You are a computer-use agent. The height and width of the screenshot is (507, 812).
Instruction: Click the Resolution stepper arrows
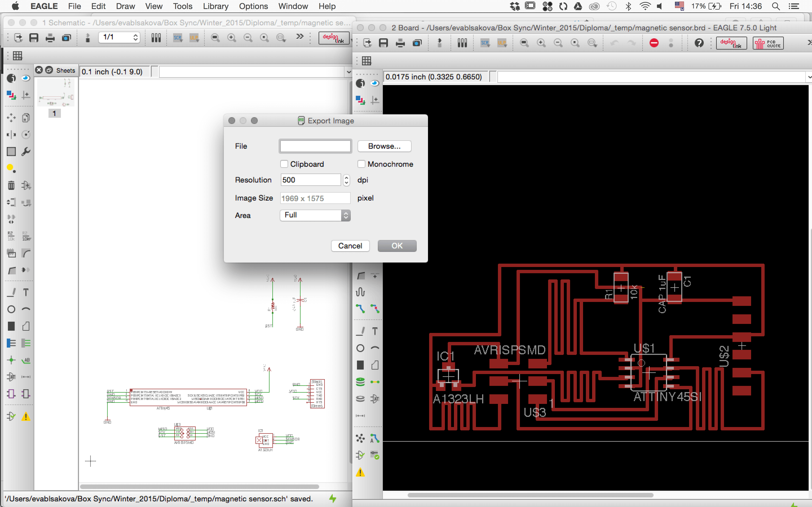pyautogui.click(x=346, y=180)
